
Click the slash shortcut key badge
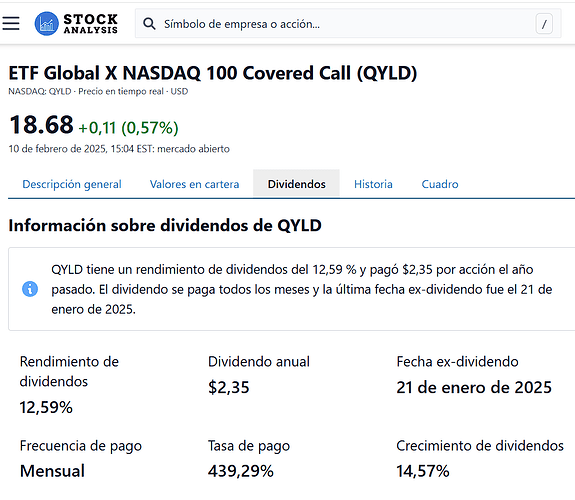tap(544, 24)
